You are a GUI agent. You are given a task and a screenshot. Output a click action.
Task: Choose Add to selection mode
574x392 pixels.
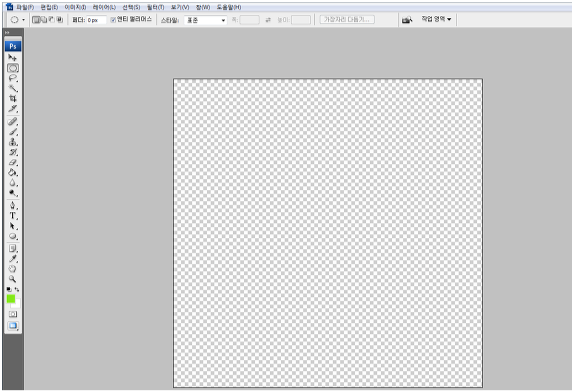point(44,20)
